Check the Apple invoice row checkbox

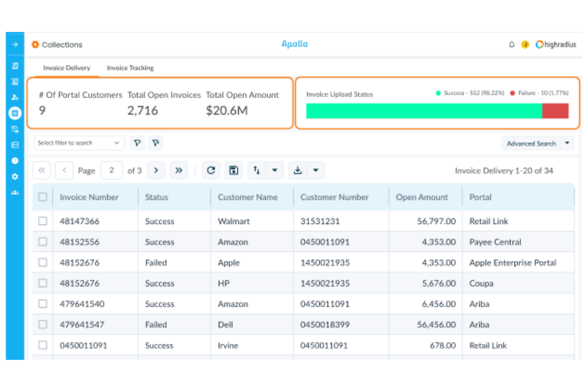(x=43, y=263)
